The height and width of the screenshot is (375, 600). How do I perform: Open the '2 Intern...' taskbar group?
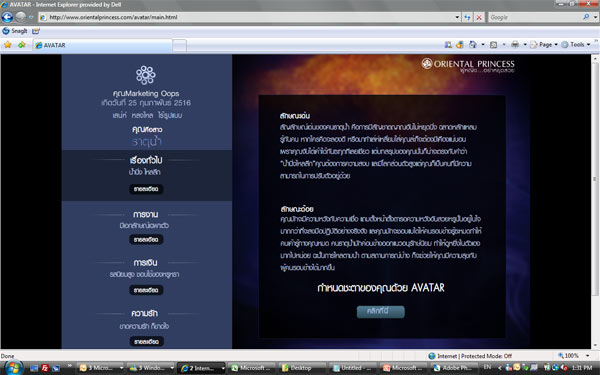tap(202, 368)
